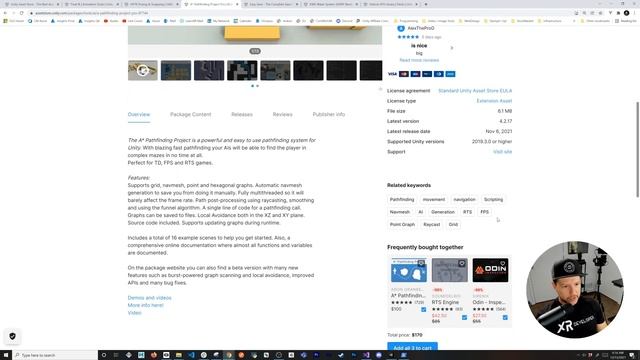Click the navigation keyword tag

tap(464, 200)
